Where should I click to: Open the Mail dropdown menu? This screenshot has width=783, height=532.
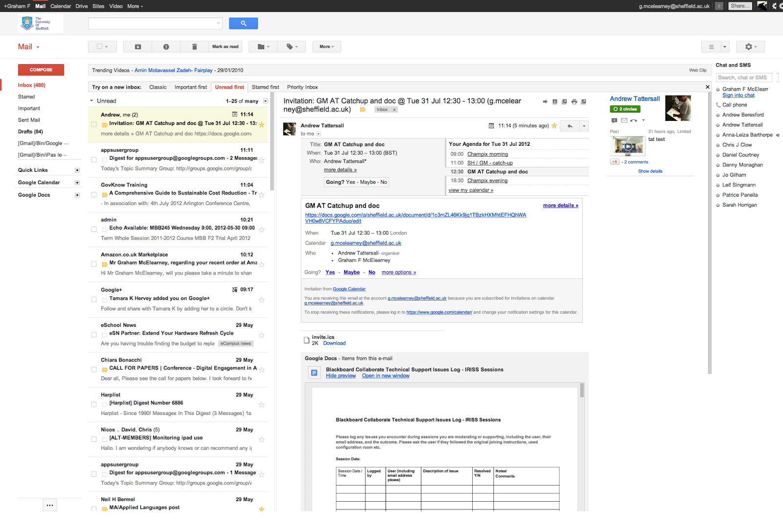(x=29, y=47)
